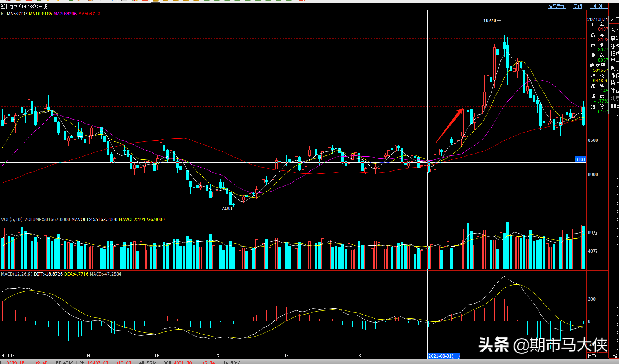Click the MAVOL1:455163.2000 value
619x364 pixels.
click(94, 220)
